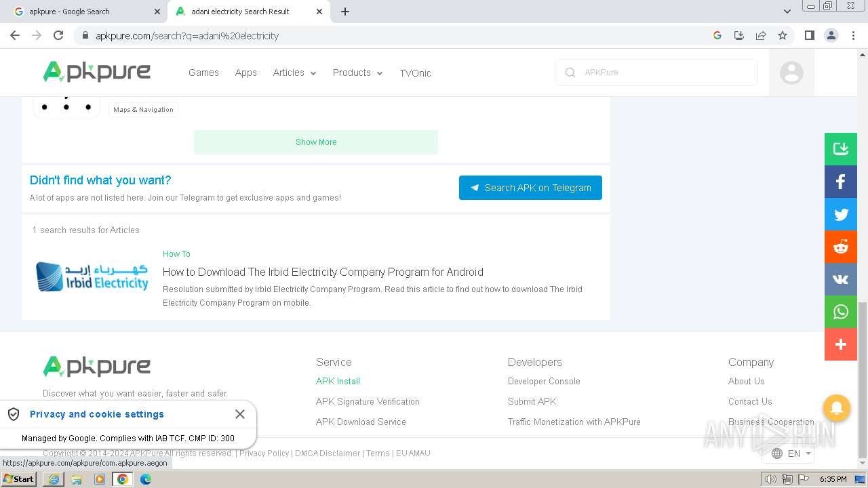Image resolution: width=868 pixels, height=488 pixels.
Task: Open the Privacy Policy footer link
Action: (x=264, y=453)
